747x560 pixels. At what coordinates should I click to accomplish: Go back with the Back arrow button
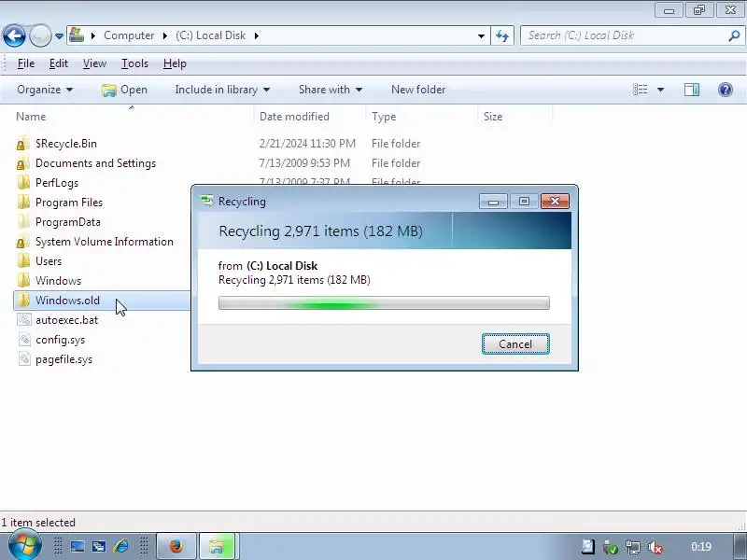[14, 35]
